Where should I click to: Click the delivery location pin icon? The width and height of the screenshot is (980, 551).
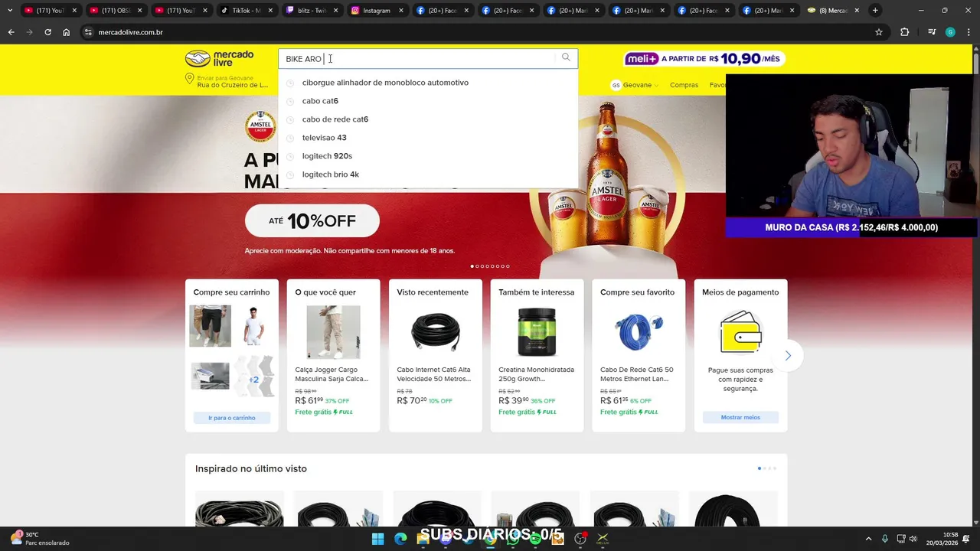[x=189, y=80]
